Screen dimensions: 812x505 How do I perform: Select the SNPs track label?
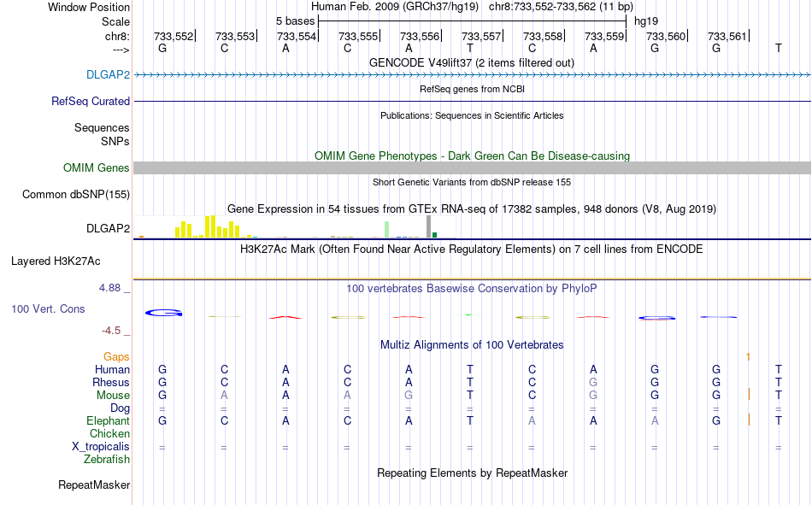coord(115,141)
